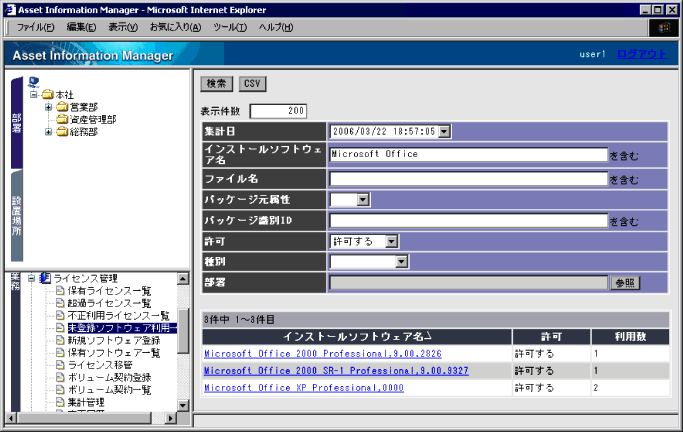Open the ツール(T) menu
Viewport: 683px width, 432px height.
click(x=230, y=27)
